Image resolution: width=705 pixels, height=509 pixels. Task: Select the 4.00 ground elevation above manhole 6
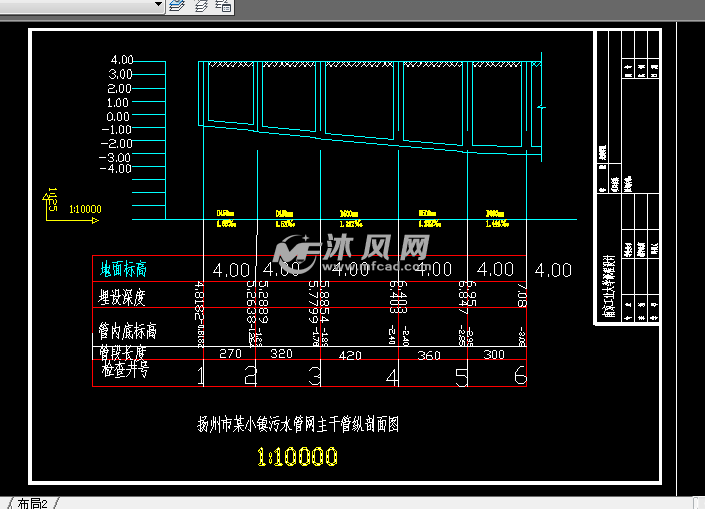pyautogui.click(x=495, y=269)
